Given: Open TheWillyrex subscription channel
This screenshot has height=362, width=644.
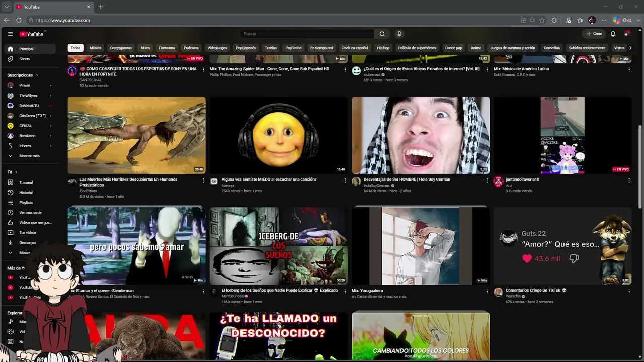Looking at the screenshot, I should 30,96.
